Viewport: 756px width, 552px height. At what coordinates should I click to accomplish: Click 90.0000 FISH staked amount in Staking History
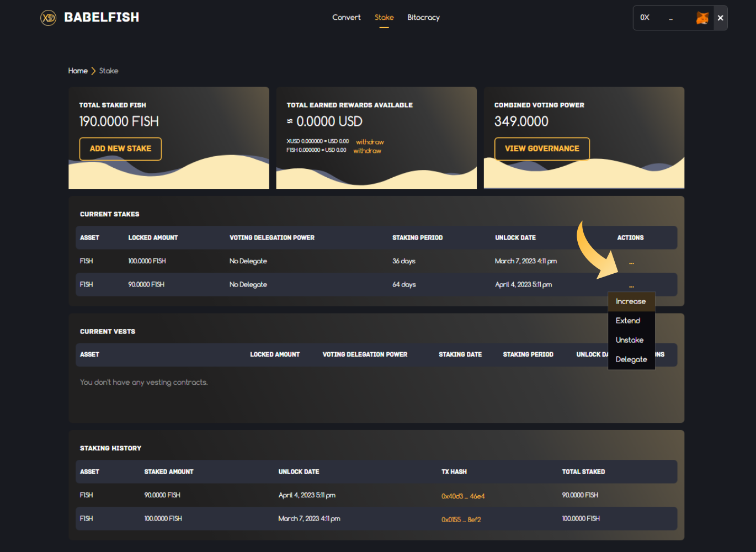(x=162, y=495)
